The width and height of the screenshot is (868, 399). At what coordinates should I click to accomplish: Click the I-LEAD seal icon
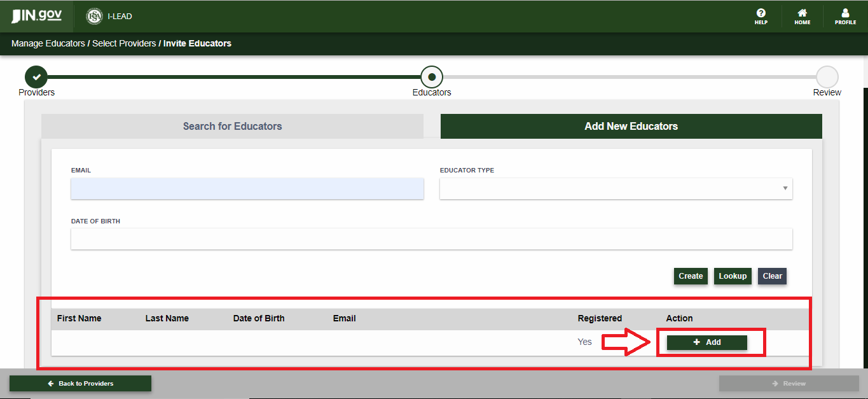click(x=95, y=17)
